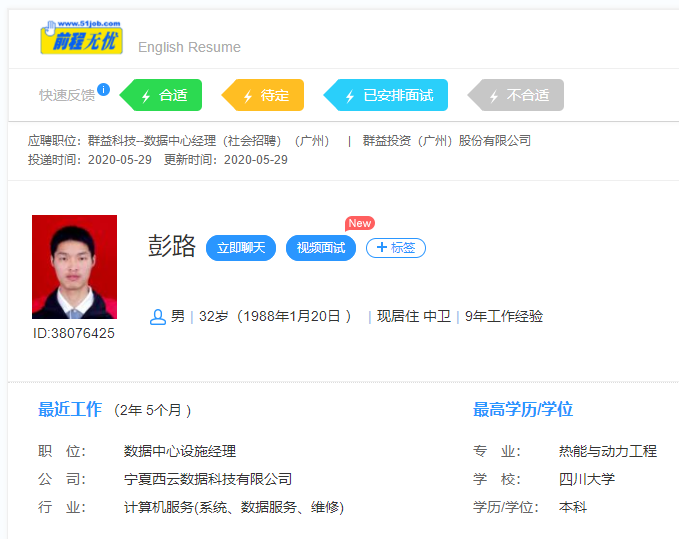Open the English Resume link

click(189, 47)
